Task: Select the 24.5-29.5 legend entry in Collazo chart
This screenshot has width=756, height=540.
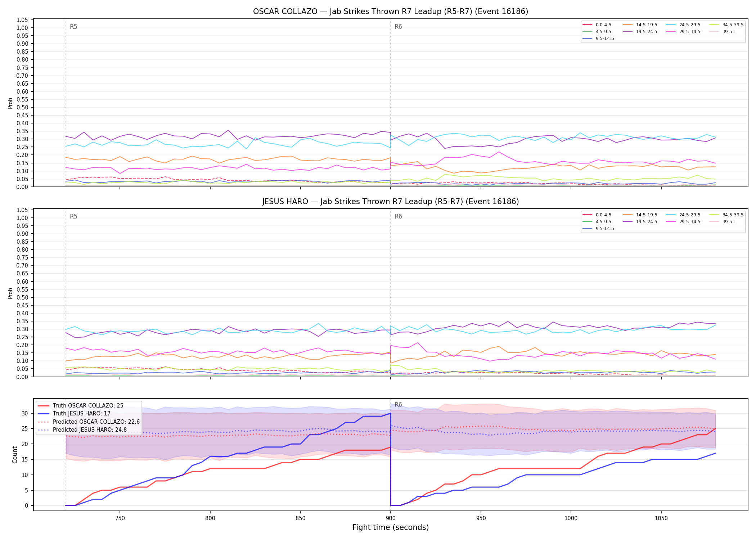Action: 683,25
